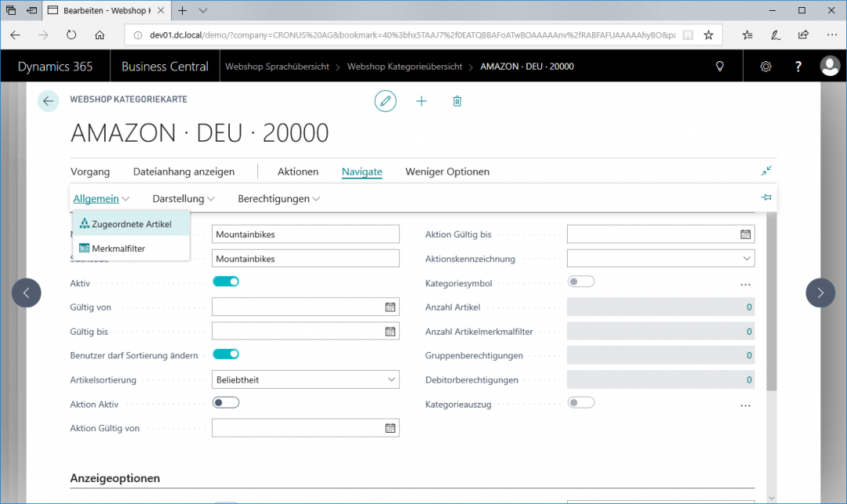
Task: Open calendar for Gültig bis
Action: (390, 332)
